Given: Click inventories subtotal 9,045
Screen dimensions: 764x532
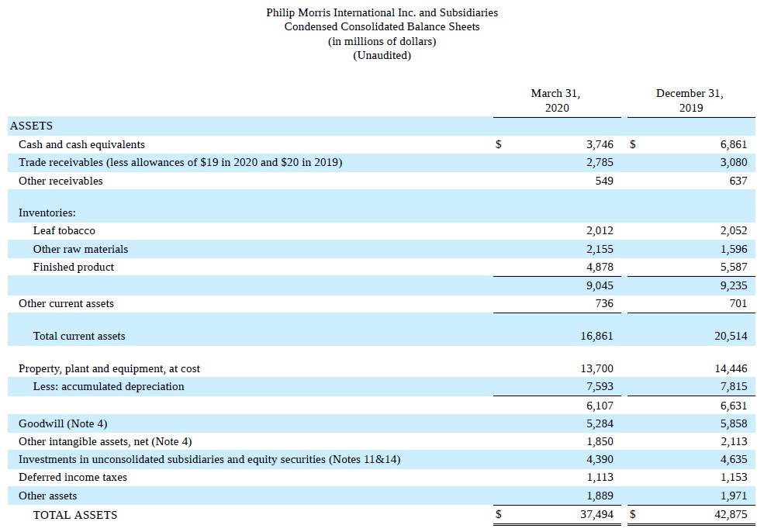Looking at the screenshot, I should coord(600,286).
